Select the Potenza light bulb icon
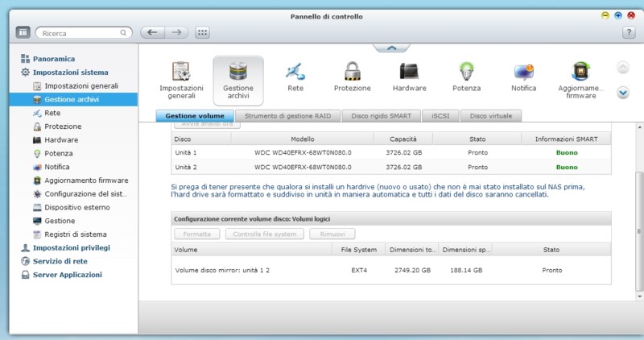The width and height of the screenshot is (644, 340). click(466, 74)
